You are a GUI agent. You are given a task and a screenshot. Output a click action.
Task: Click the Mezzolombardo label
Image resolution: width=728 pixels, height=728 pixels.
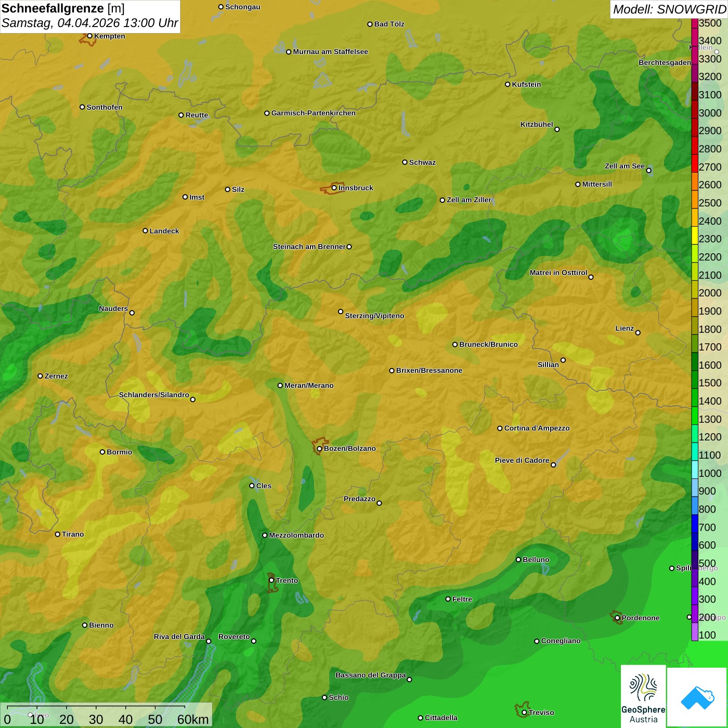(296, 535)
